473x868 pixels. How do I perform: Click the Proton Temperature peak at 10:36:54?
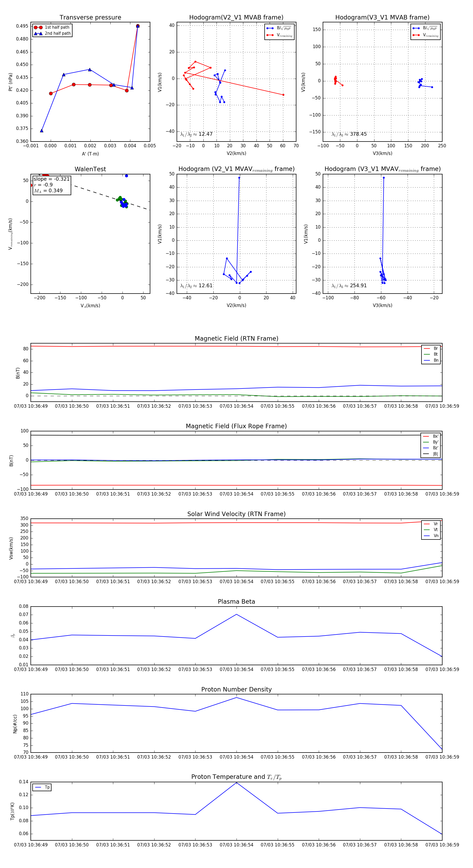point(236,783)
